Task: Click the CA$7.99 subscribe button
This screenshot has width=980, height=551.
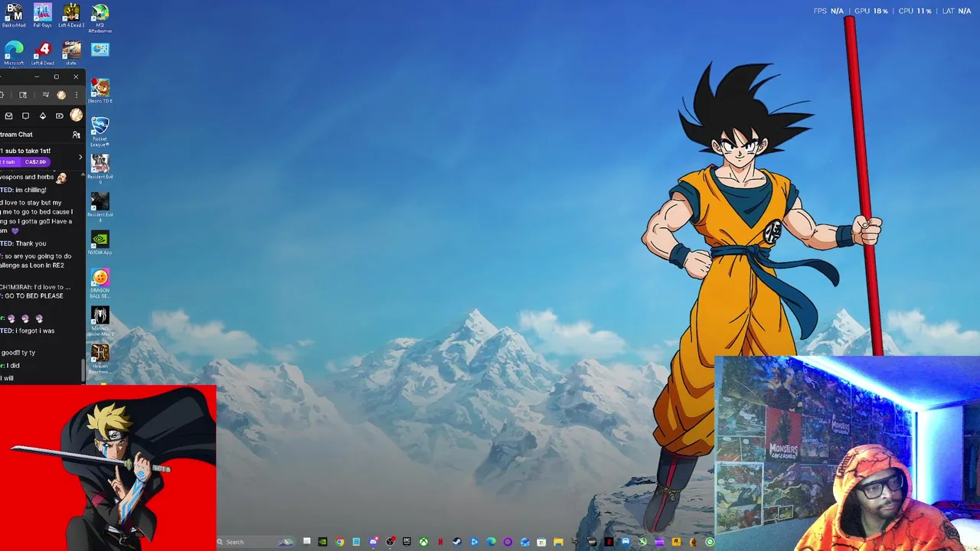Action: [x=35, y=162]
